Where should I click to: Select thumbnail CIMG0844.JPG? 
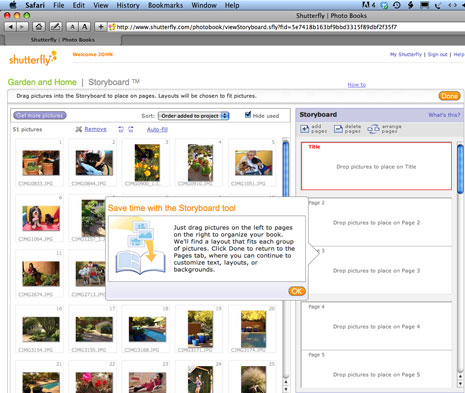[94, 163]
